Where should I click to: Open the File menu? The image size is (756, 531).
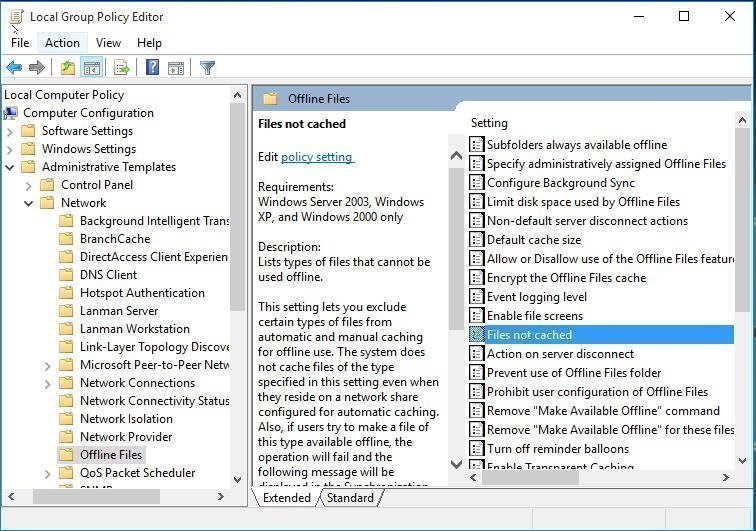point(20,43)
